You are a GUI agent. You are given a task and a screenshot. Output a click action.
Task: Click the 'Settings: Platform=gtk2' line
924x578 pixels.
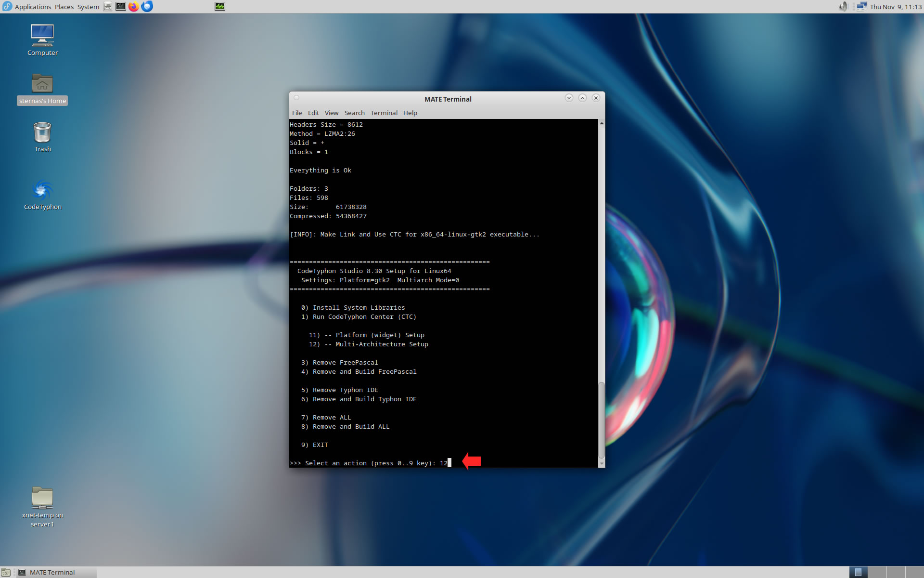pos(380,280)
